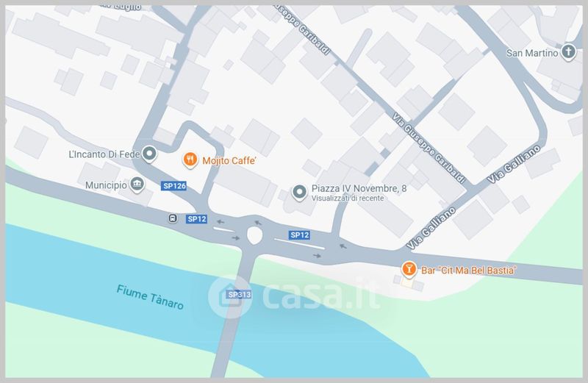
Task: Click the roundabout center island
Action: pos(254,235)
